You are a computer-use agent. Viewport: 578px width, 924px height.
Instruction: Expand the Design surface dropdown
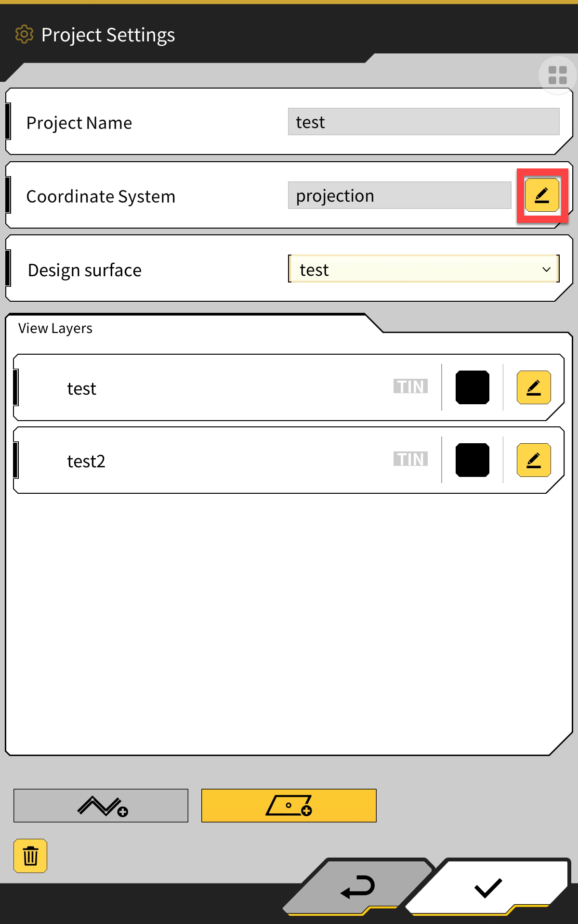424,269
